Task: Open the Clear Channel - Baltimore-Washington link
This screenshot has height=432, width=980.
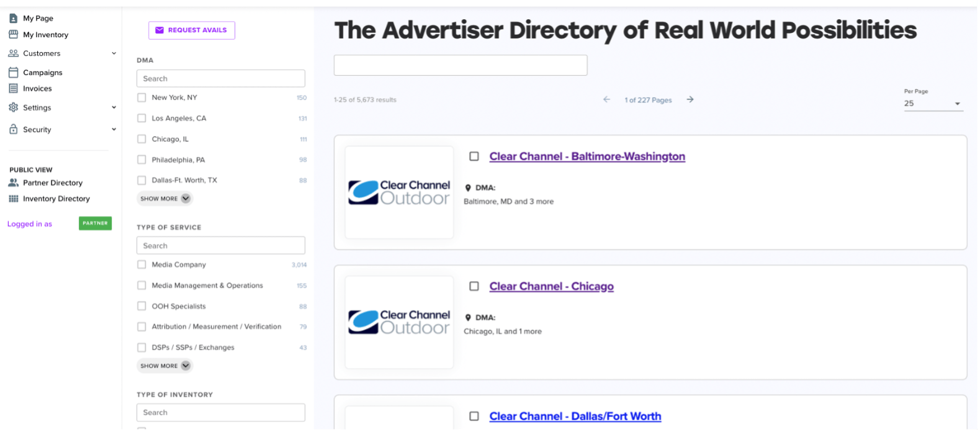Action: point(587,156)
